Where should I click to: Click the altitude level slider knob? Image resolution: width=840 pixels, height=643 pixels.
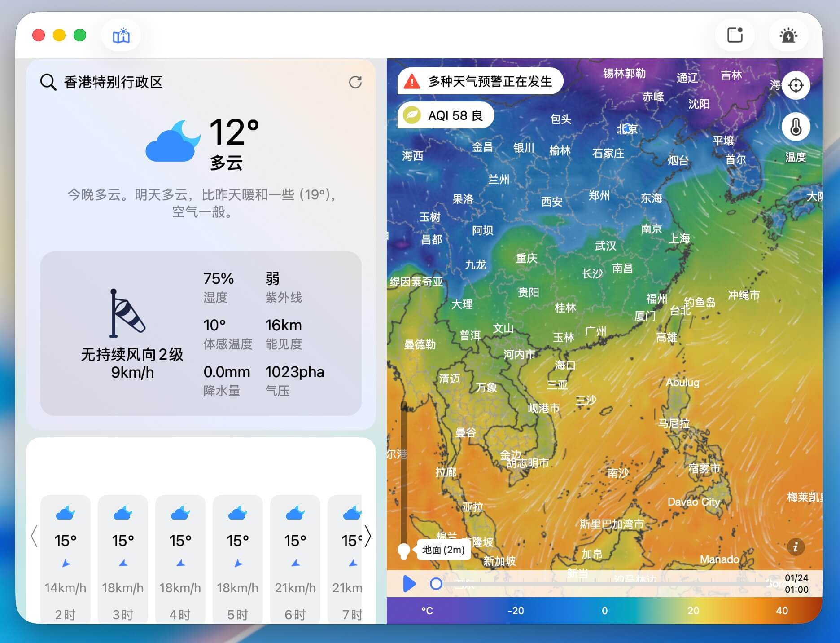click(x=403, y=550)
